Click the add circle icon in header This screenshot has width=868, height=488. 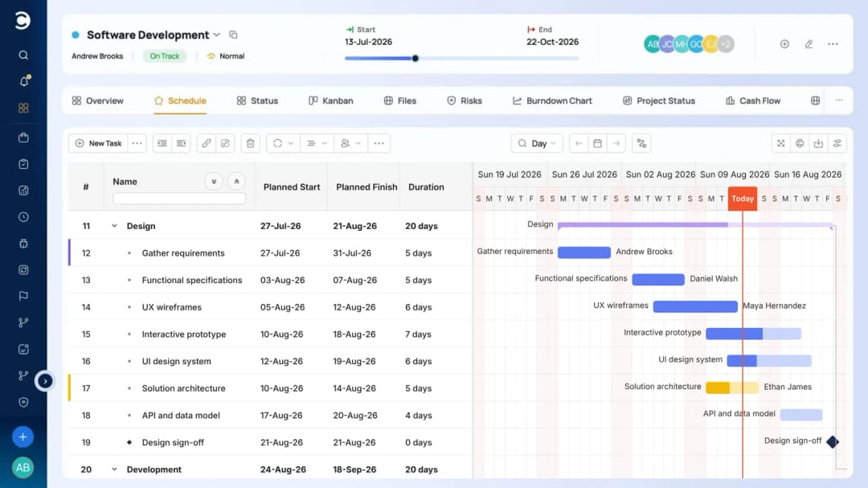tap(784, 43)
